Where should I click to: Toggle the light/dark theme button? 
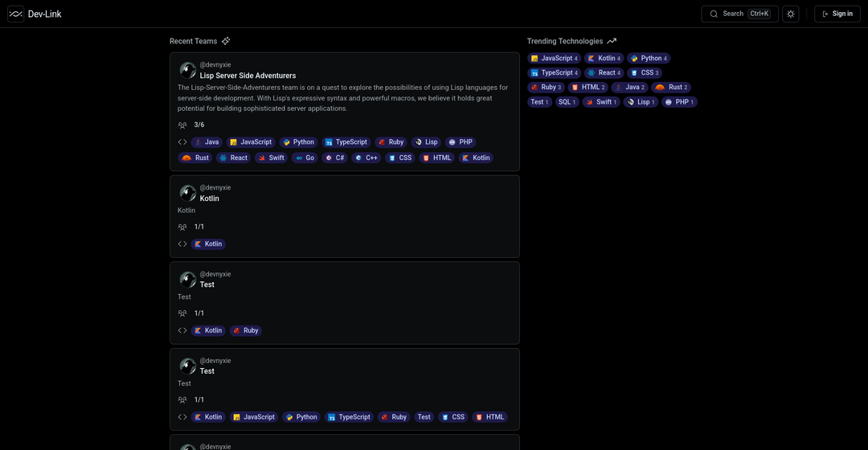pyautogui.click(x=791, y=14)
